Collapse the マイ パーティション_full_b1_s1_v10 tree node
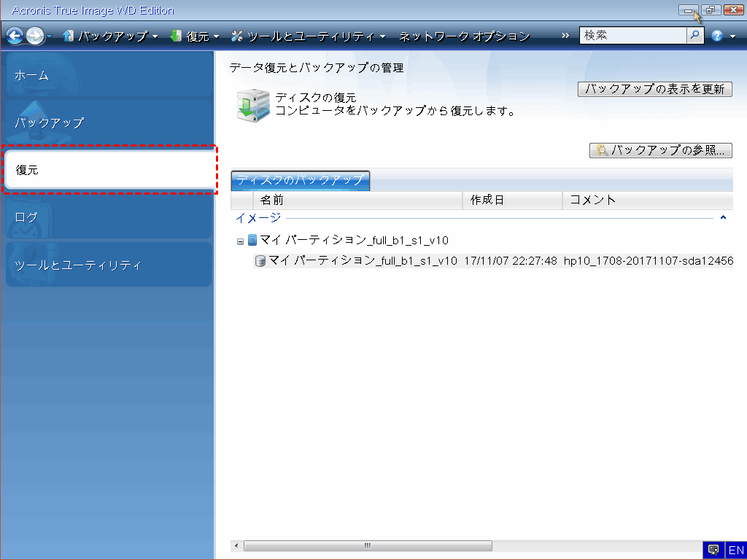 point(240,241)
